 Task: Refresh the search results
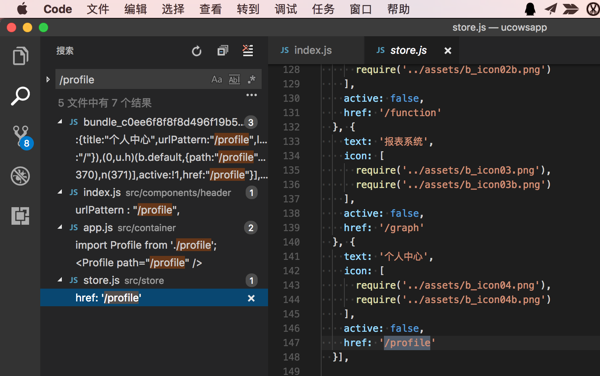tap(197, 51)
